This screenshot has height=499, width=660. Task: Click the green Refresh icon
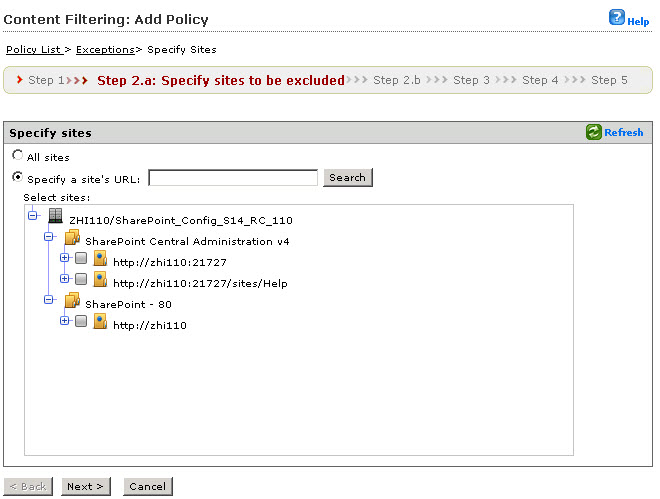tap(594, 132)
